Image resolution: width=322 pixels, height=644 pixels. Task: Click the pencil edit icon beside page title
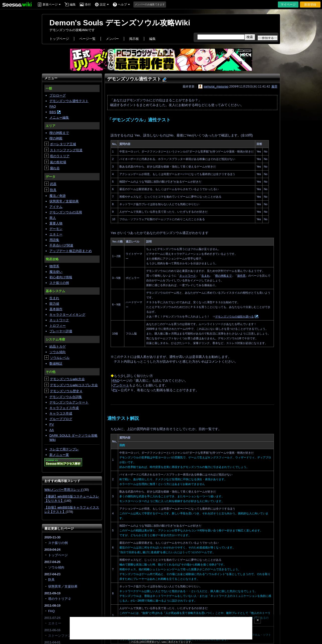[165, 79]
